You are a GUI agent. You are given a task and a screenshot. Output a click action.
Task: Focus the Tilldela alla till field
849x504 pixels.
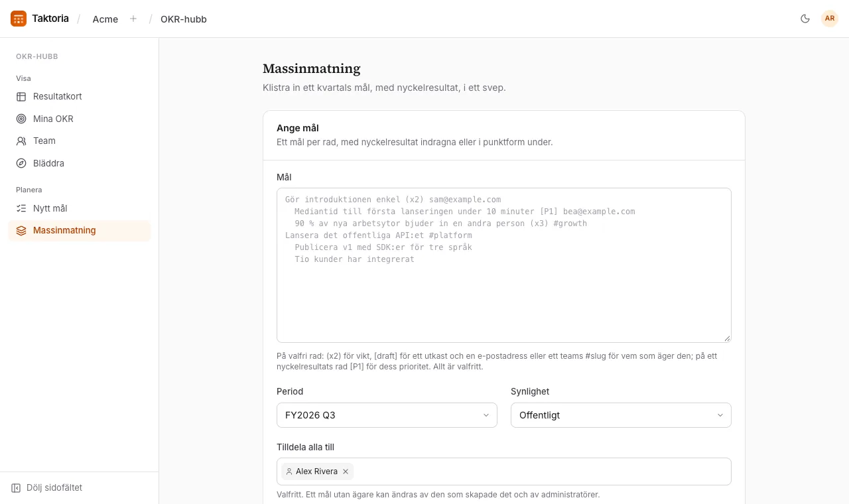pos(504,472)
